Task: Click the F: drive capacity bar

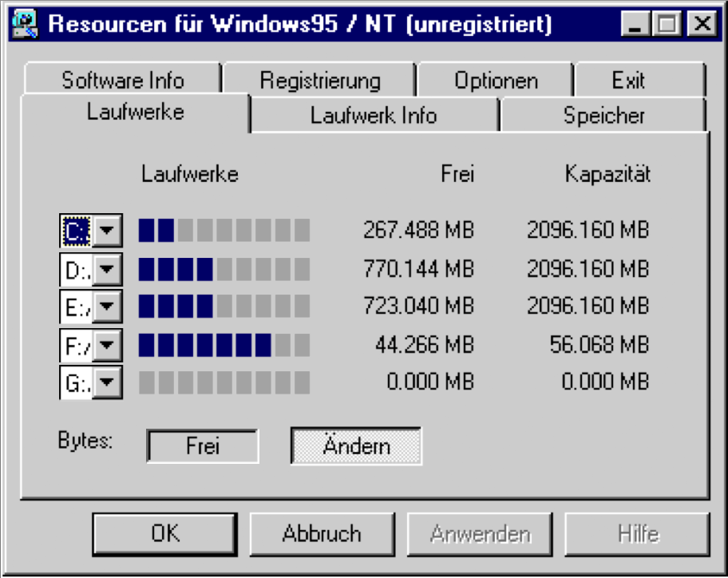Action: [x=224, y=345]
